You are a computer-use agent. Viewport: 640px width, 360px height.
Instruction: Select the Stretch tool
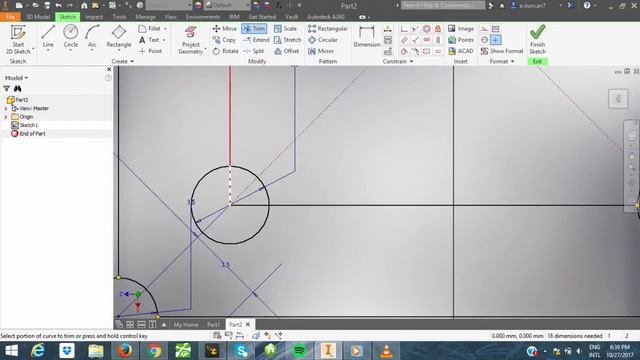tap(287, 40)
